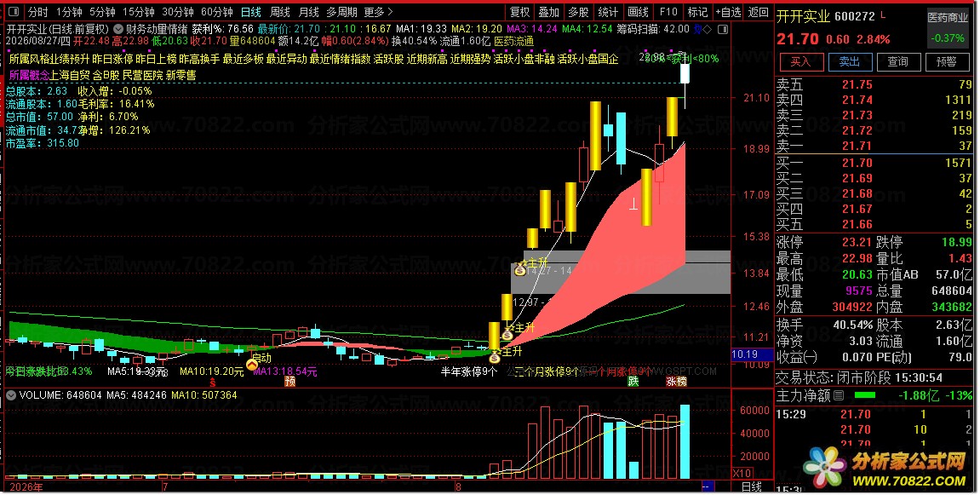Click the diamond marker icon
This screenshot has width=980, height=495.
pyautogui.click(x=708, y=29)
